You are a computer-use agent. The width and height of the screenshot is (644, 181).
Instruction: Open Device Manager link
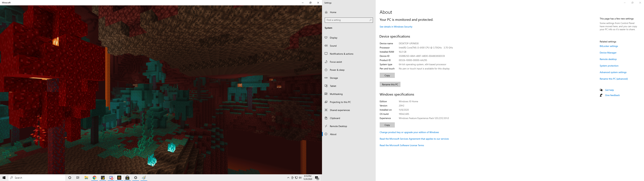[x=608, y=53]
